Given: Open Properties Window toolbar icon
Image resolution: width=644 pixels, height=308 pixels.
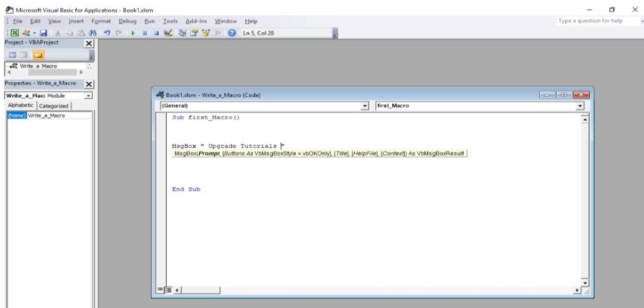Looking at the screenshot, I should pos(194,33).
